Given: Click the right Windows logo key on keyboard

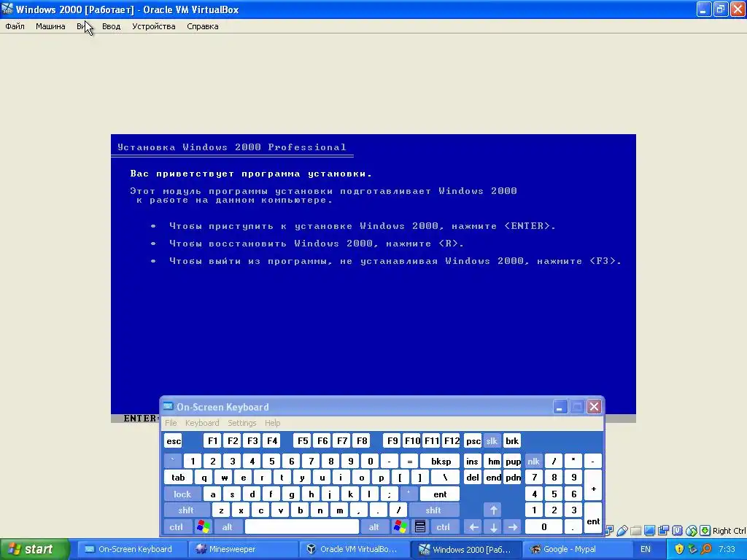Looking at the screenshot, I should (400, 526).
